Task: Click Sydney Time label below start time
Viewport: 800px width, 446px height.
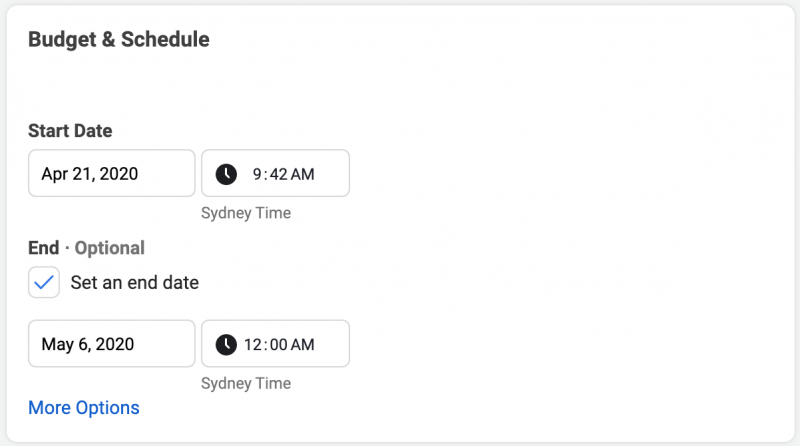Action: [246, 213]
